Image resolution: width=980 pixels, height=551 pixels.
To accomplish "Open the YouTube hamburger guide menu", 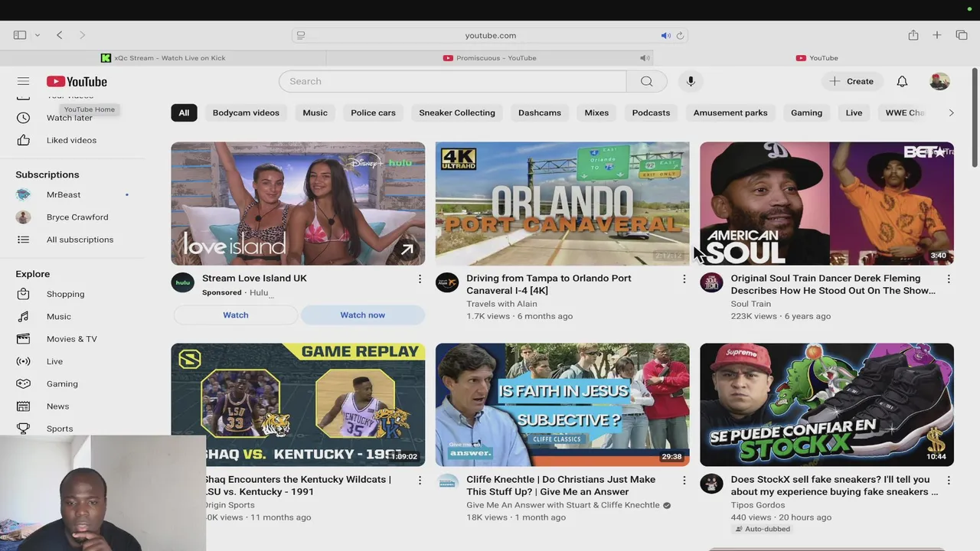I will [23, 81].
